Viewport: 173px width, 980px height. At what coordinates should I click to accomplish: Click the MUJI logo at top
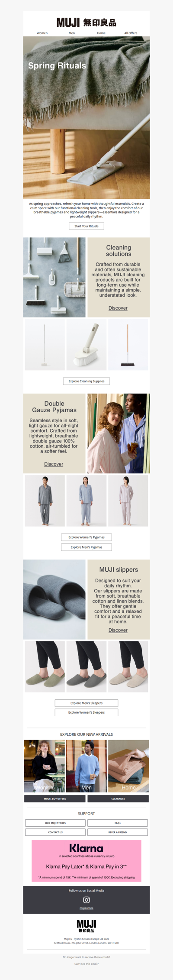tap(86, 23)
